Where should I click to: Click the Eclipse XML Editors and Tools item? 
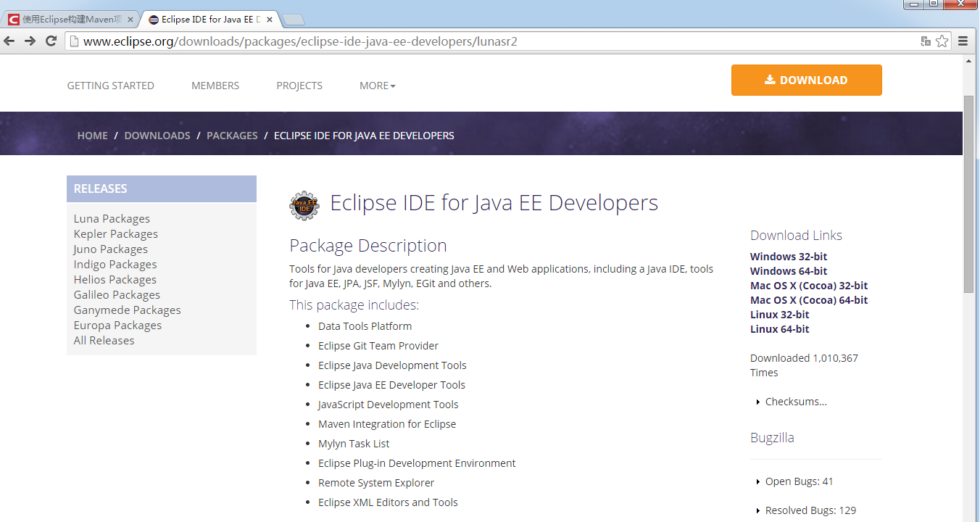pos(388,502)
